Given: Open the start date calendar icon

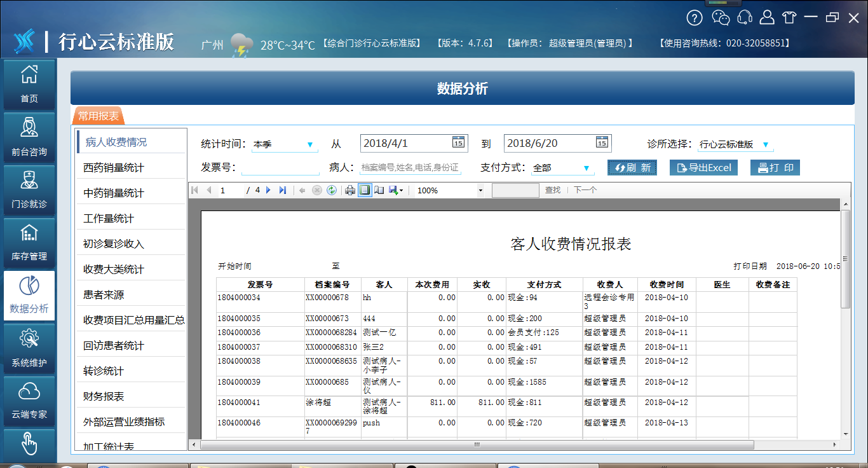Looking at the screenshot, I should pyautogui.click(x=458, y=142).
